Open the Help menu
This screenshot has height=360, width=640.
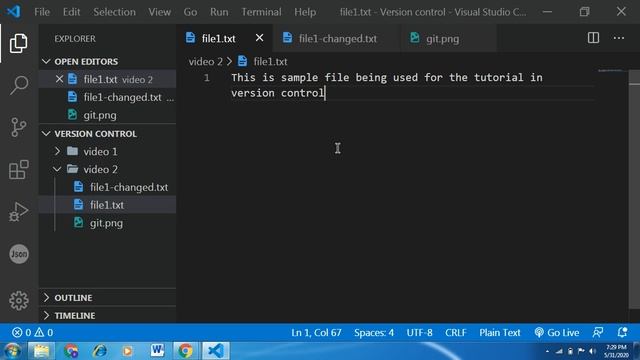click(305, 12)
